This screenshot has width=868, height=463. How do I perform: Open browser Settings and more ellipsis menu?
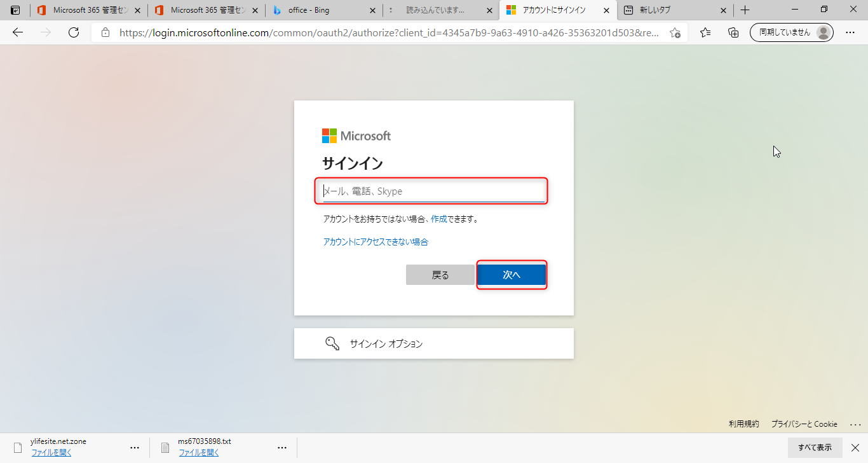point(850,32)
